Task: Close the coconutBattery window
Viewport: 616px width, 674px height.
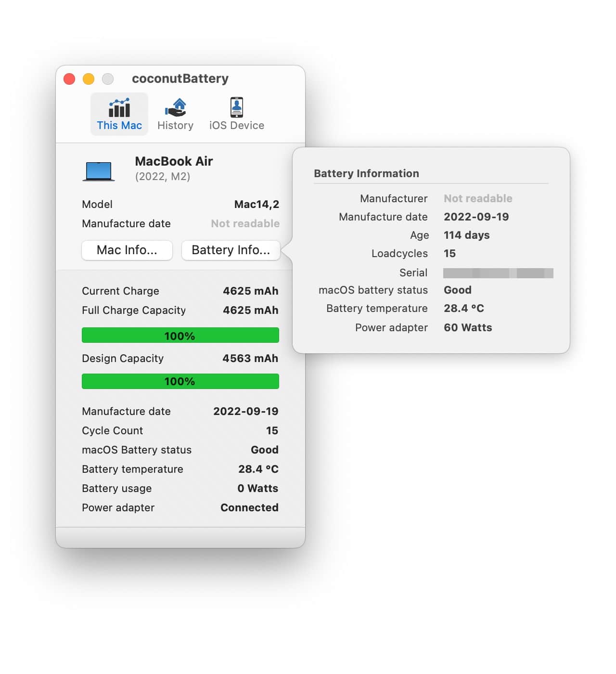Action: 69,78
